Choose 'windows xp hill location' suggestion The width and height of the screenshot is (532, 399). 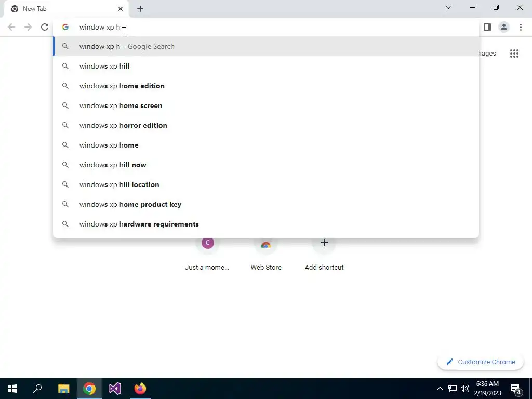coord(266,184)
